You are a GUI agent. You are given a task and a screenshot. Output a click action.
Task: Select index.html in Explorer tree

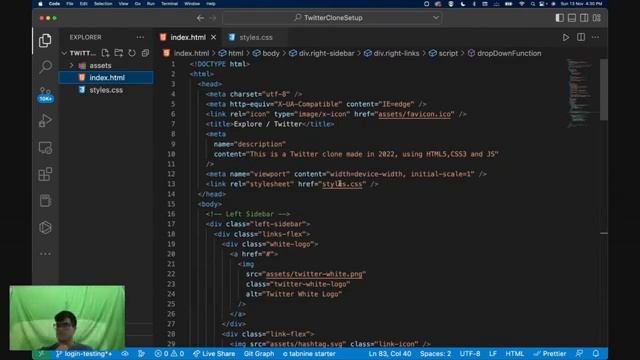[106, 78]
